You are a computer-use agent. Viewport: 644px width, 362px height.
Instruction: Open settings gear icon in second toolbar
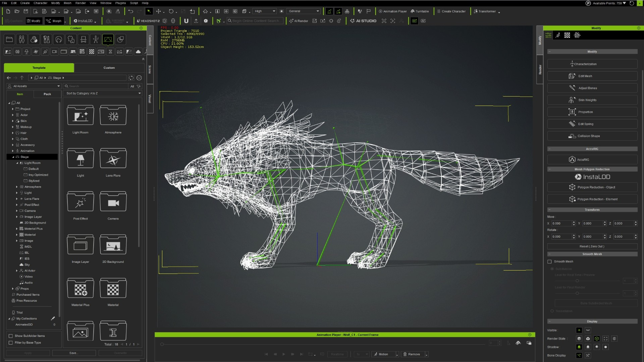[x=206, y=21]
